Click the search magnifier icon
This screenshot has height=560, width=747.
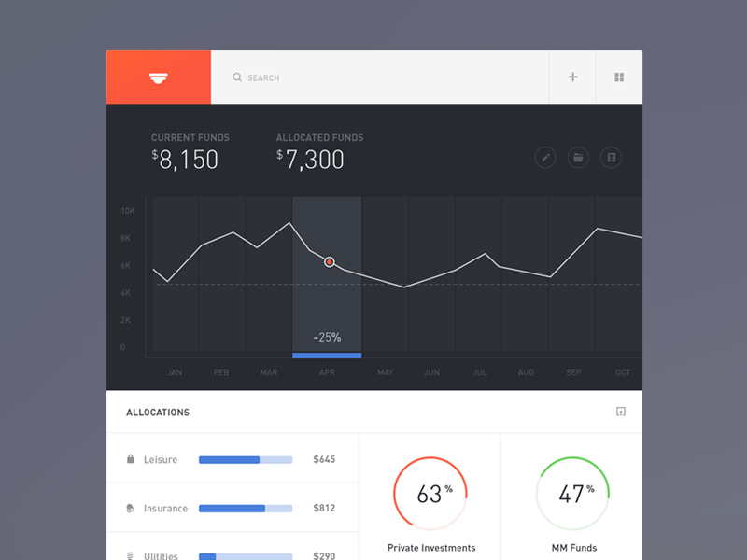(x=237, y=77)
